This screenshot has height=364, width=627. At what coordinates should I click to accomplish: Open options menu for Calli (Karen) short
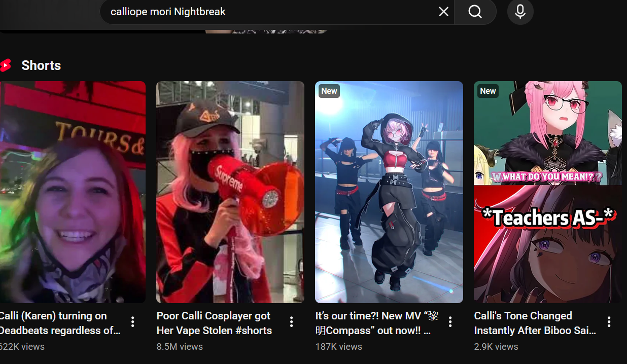tap(132, 321)
